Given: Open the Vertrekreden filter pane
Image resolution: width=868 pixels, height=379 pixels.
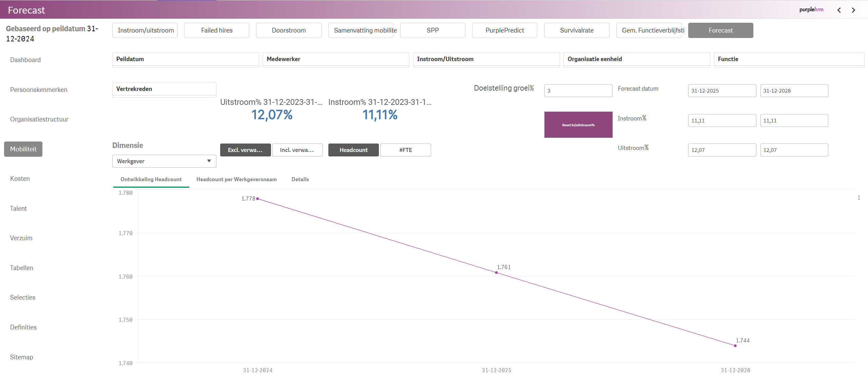Looking at the screenshot, I should pyautogui.click(x=164, y=89).
